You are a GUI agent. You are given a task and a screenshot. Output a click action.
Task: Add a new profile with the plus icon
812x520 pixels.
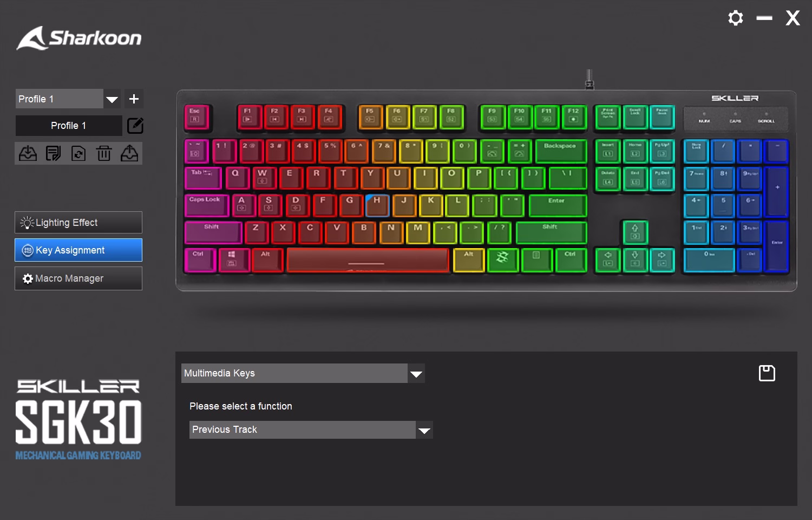tap(134, 99)
